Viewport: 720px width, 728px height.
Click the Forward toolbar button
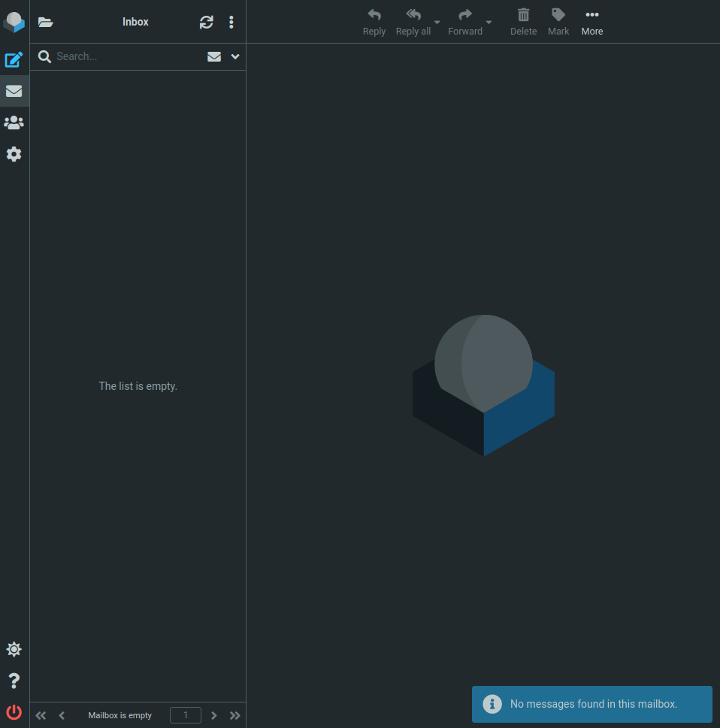465,22
